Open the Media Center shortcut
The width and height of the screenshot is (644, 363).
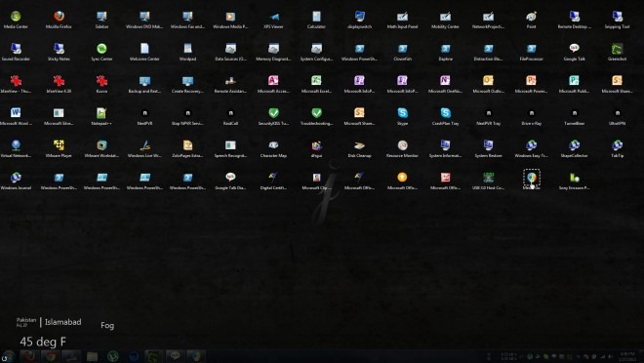tap(16, 20)
